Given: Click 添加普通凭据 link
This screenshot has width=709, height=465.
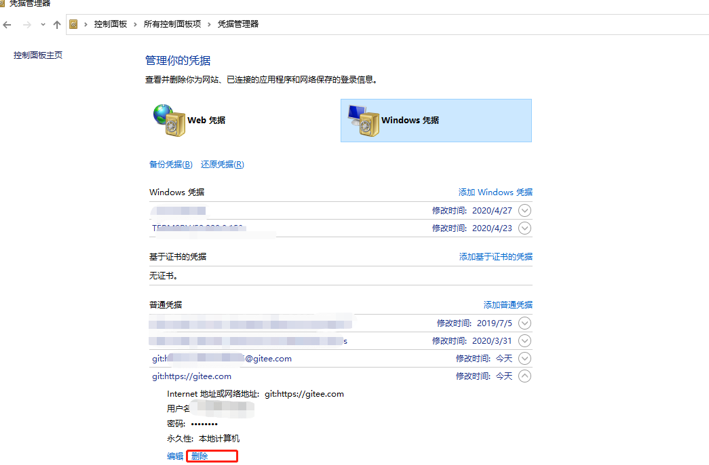Looking at the screenshot, I should 508,305.
